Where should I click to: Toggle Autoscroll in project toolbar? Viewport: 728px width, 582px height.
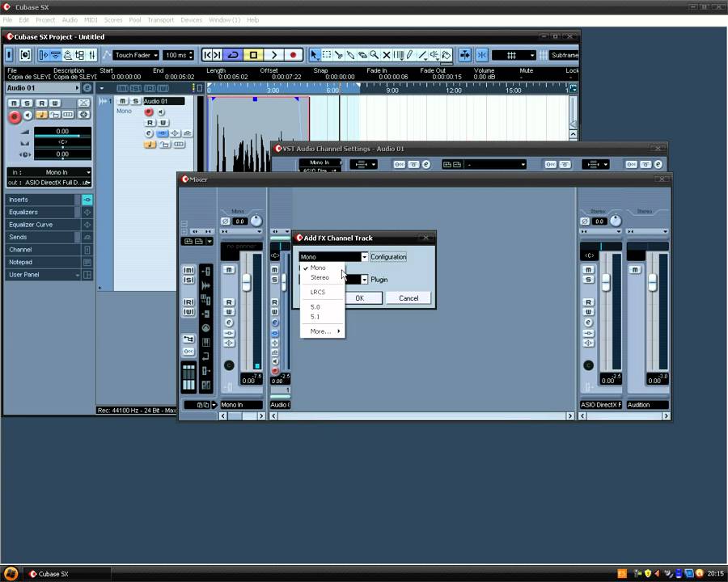click(x=465, y=55)
